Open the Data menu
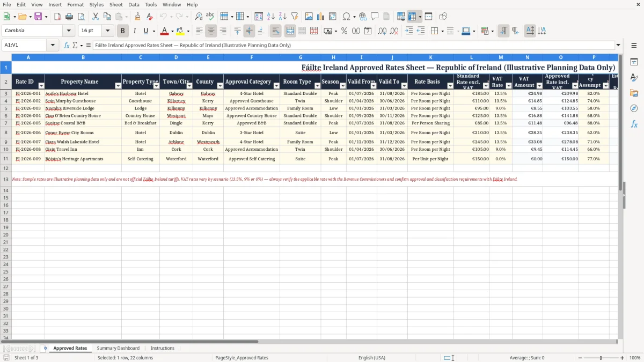The height and width of the screenshot is (362, 644). point(134,4)
